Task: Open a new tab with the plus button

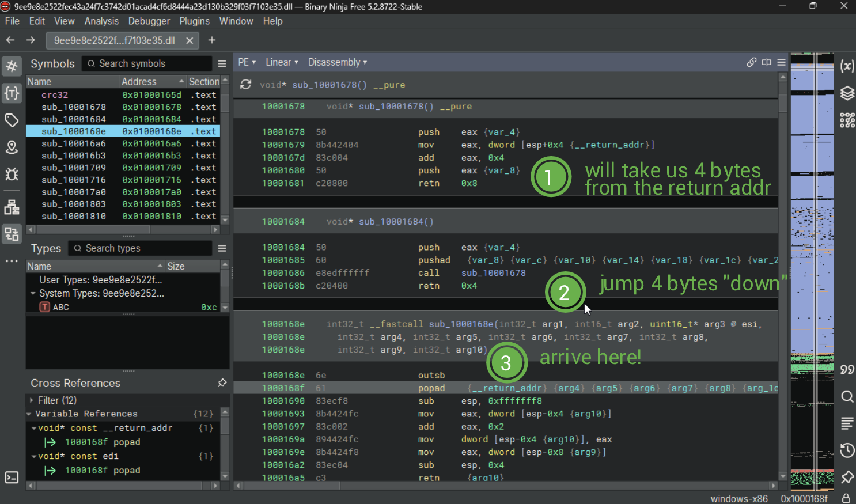Action: [x=213, y=40]
